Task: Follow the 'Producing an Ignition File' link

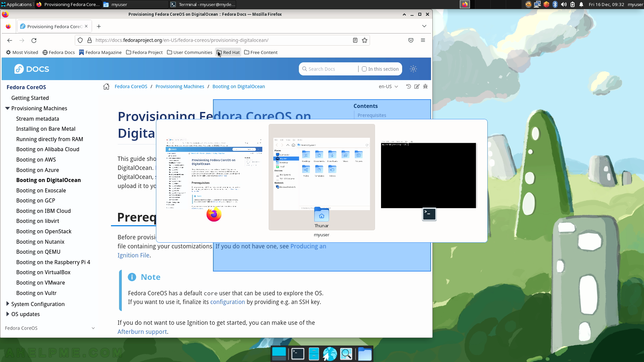Action: coord(308,246)
